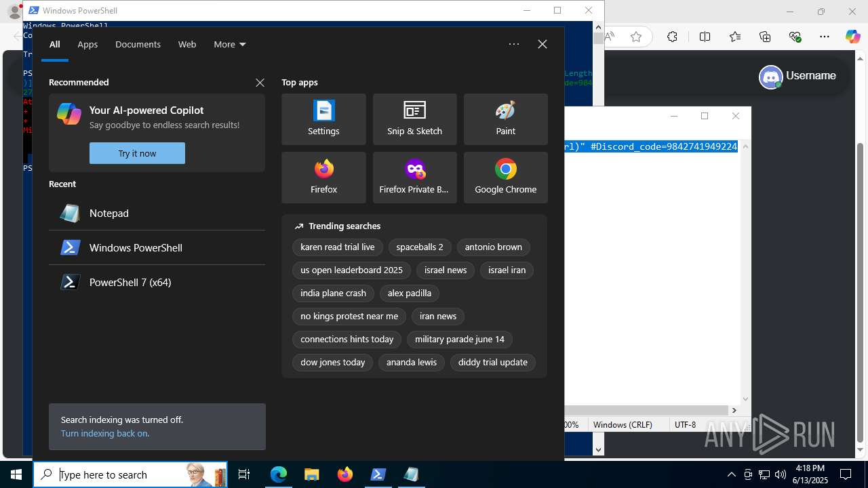Launch Firefox from Top apps
Screen dimensions: 868x488
tap(323, 178)
